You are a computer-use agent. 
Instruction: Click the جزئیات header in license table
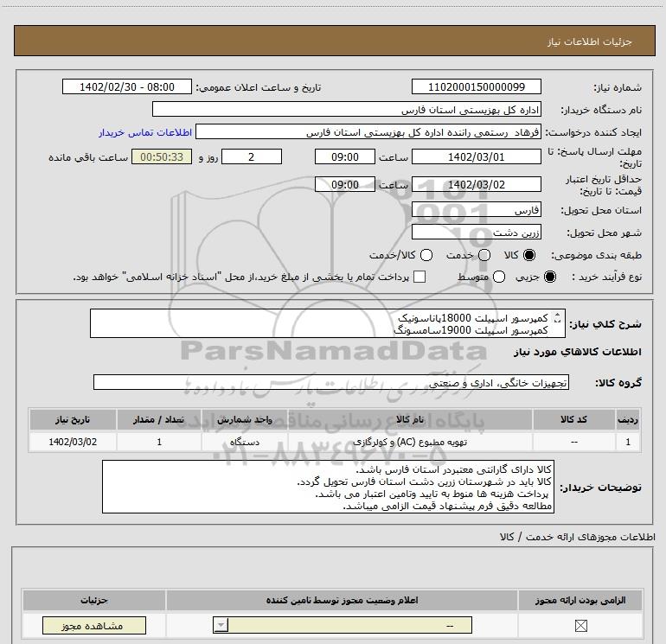tap(94, 600)
